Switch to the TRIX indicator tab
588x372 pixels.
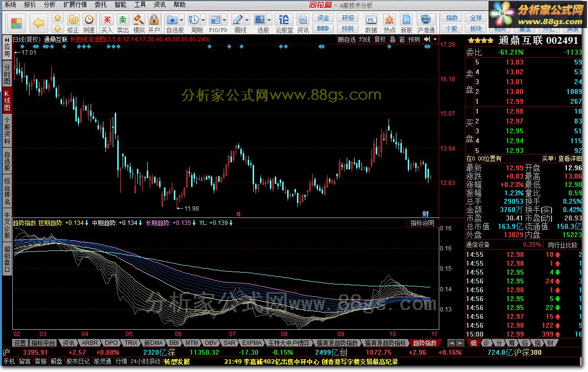(x=131, y=343)
